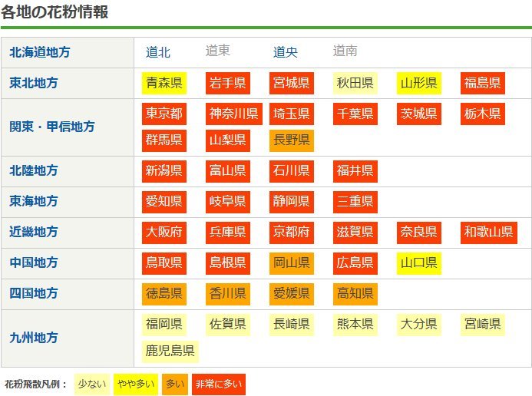
Task: Open the 高知県 prefecture link
Action: point(355,293)
